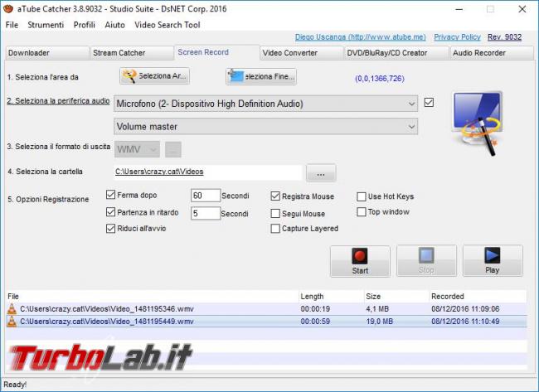Click the 00:00:19 length cell
Image resolution: width=539 pixels, height=392 pixels.
coord(315,309)
